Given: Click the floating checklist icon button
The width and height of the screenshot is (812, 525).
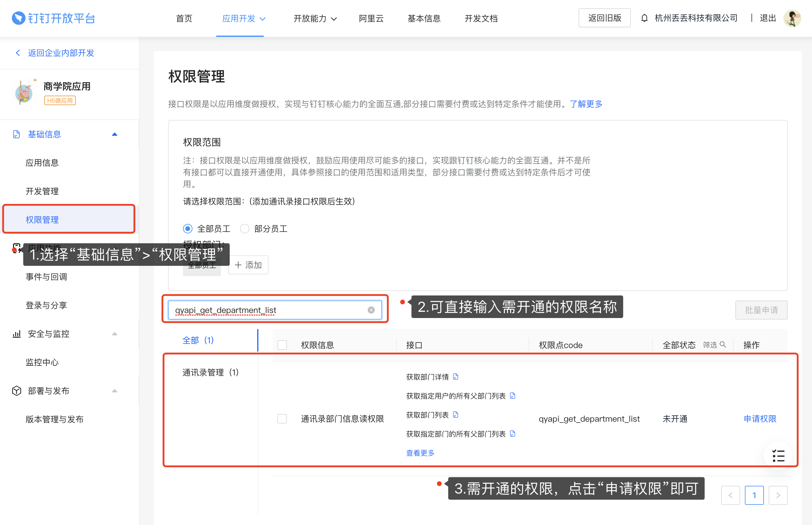Looking at the screenshot, I should coord(778,456).
